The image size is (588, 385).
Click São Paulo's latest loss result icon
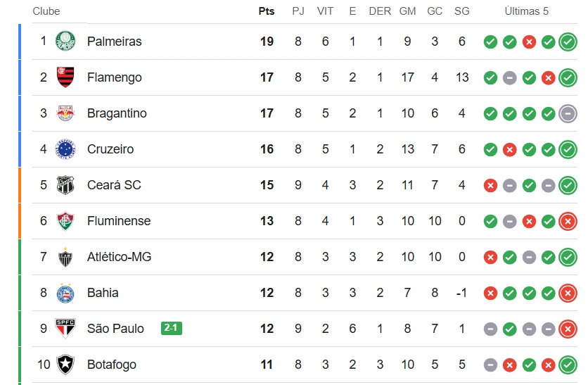click(x=568, y=329)
